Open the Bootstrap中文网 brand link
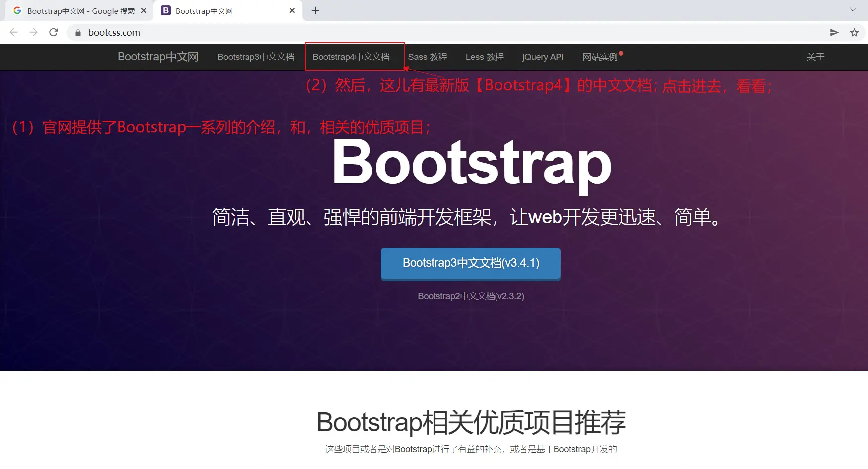Image resolution: width=868 pixels, height=469 pixels. 158,57
